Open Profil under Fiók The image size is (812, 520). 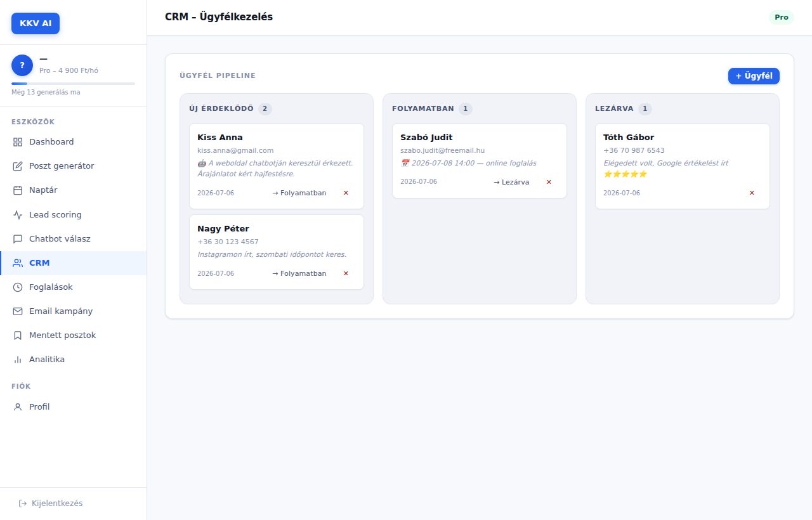click(x=73, y=407)
